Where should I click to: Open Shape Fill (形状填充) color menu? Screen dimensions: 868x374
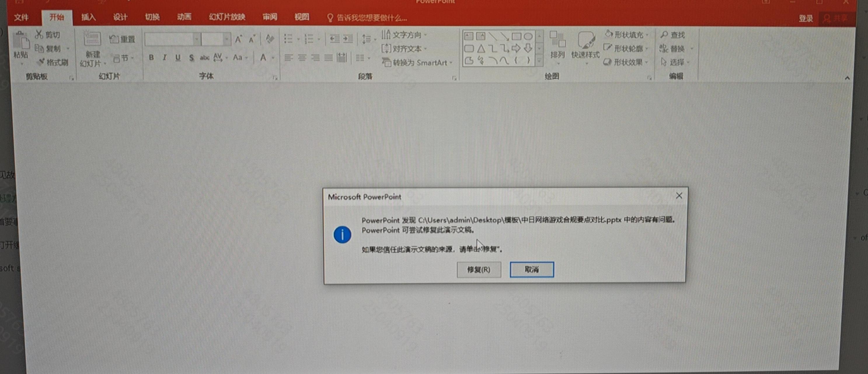coord(626,35)
